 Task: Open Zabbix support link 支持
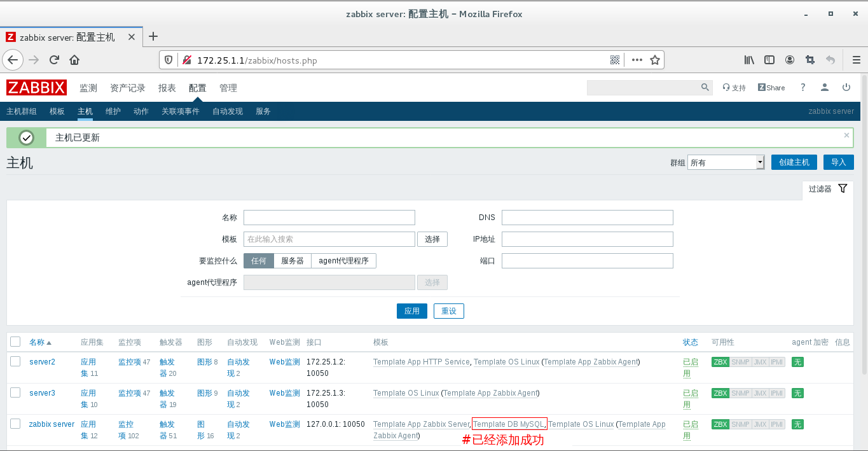(734, 88)
